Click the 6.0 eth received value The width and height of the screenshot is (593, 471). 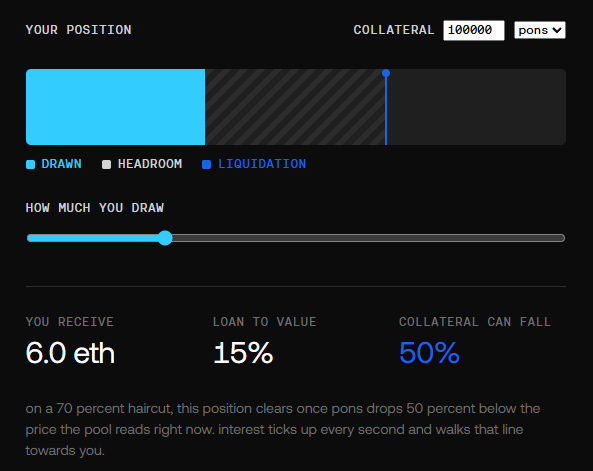click(x=70, y=353)
